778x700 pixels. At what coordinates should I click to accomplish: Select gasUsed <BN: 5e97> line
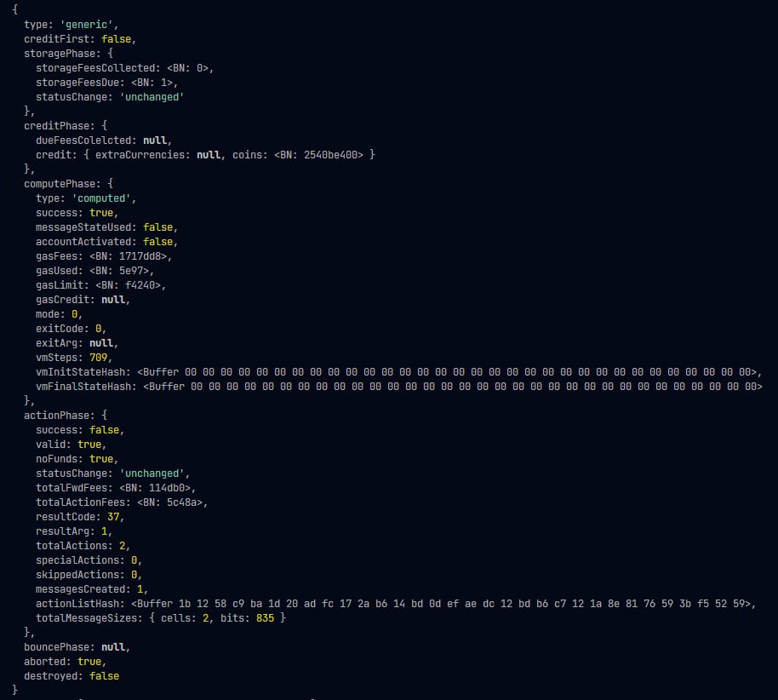[x=94, y=271]
